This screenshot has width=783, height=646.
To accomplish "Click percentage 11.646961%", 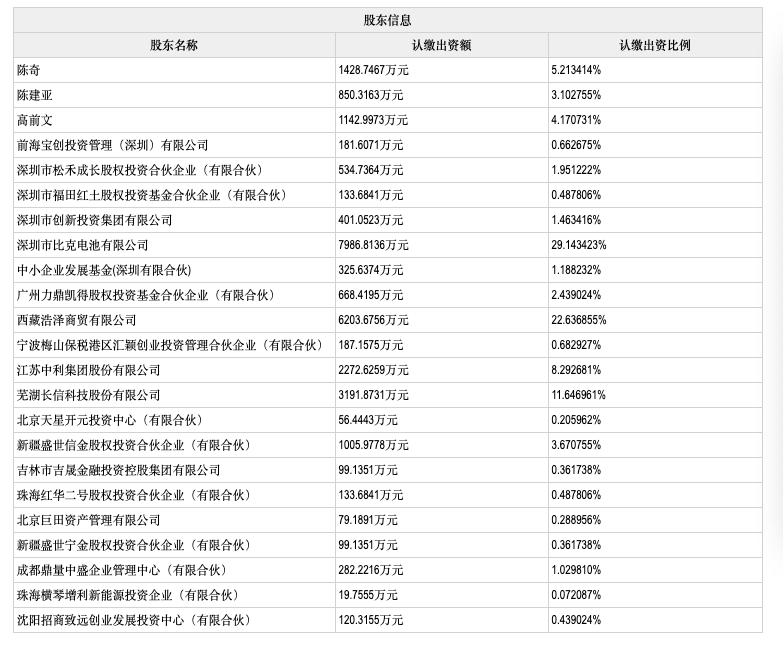I will point(578,395).
